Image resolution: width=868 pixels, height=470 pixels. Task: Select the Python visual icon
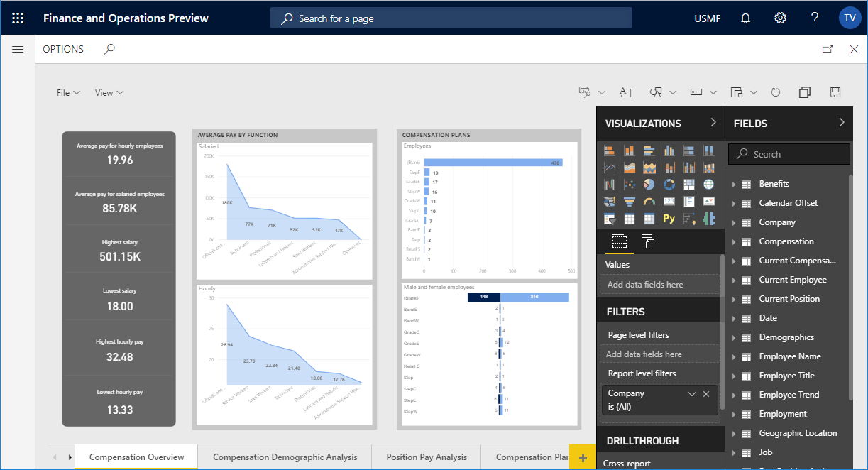click(669, 218)
